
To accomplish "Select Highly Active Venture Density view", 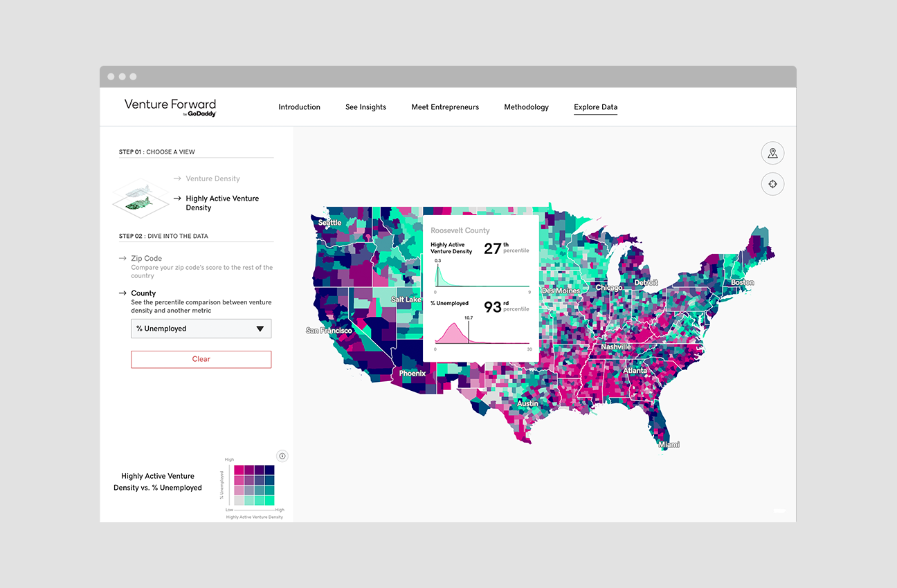I will (222, 203).
